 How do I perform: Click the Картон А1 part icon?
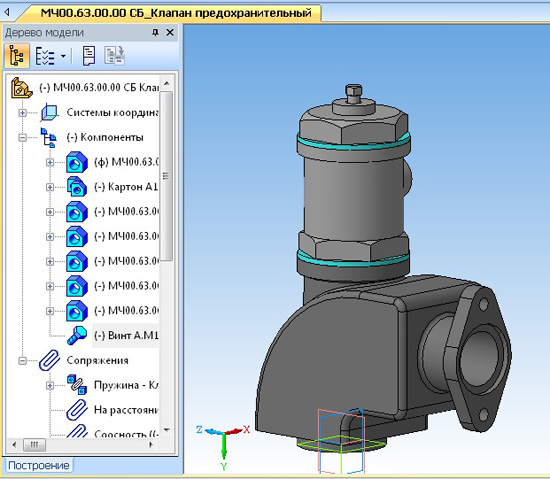pos(77,187)
